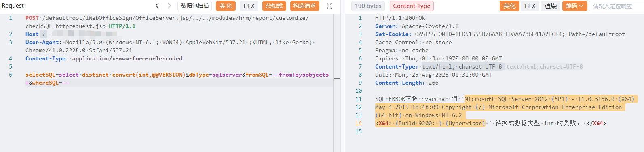Click the 190 bytes tag
This screenshot has width=644, height=152.
pos(368,6)
